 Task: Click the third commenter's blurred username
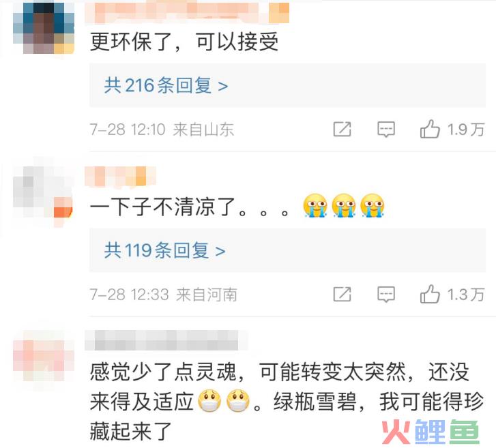[166, 340]
